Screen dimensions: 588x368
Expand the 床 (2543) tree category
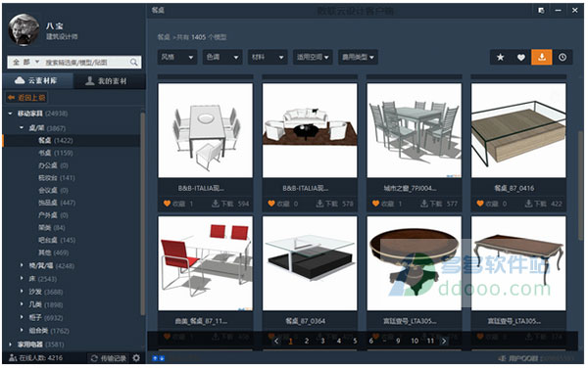point(22,278)
